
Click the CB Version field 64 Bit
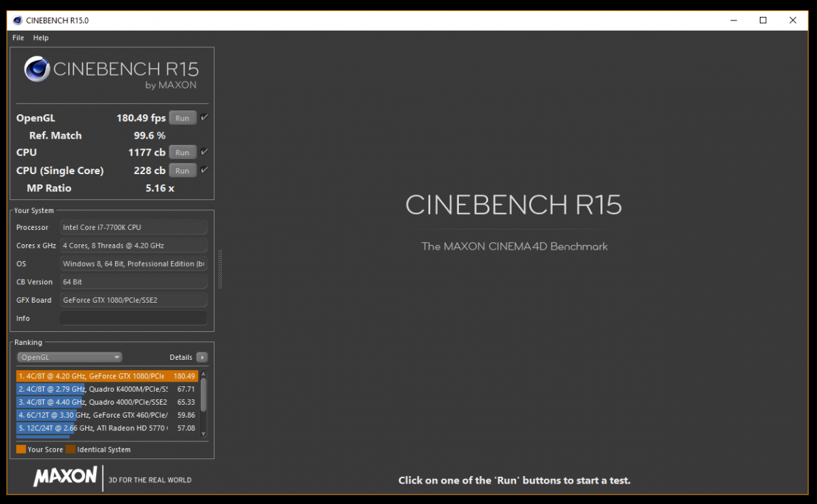click(x=133, y=282)
